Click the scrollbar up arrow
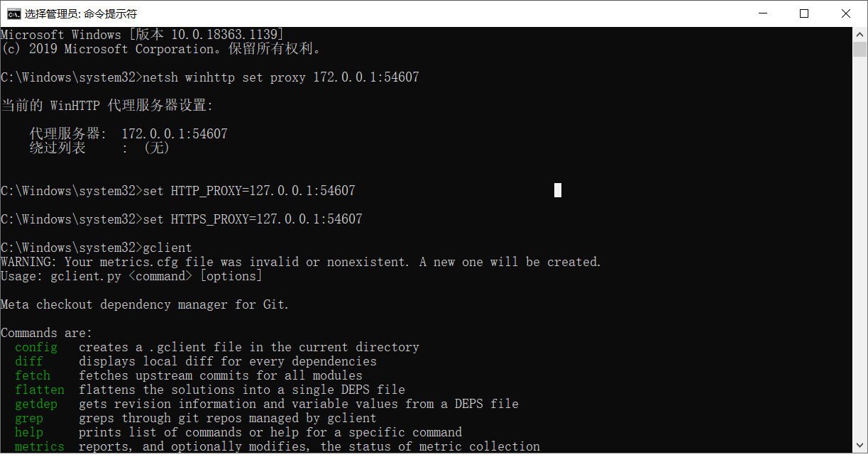 click(859, 34)
